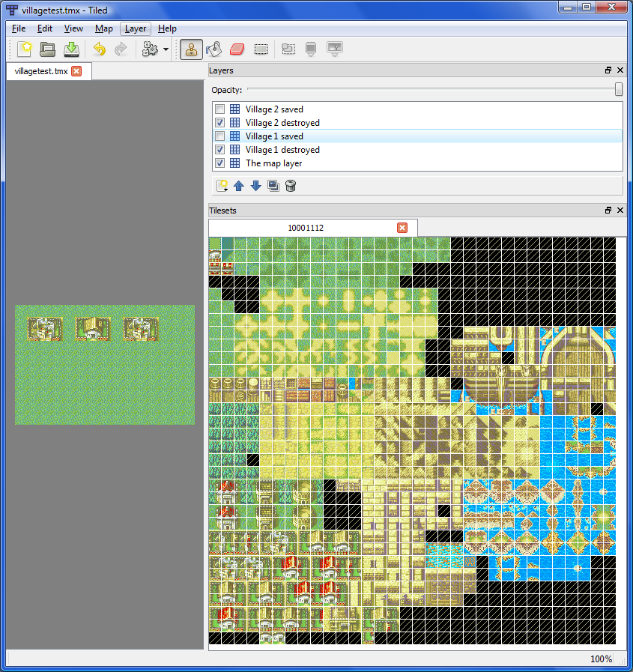The width and height of the screenshot is (633, 672).
Task: Delete the current layer with the trash icon
Action: [290, 185]
